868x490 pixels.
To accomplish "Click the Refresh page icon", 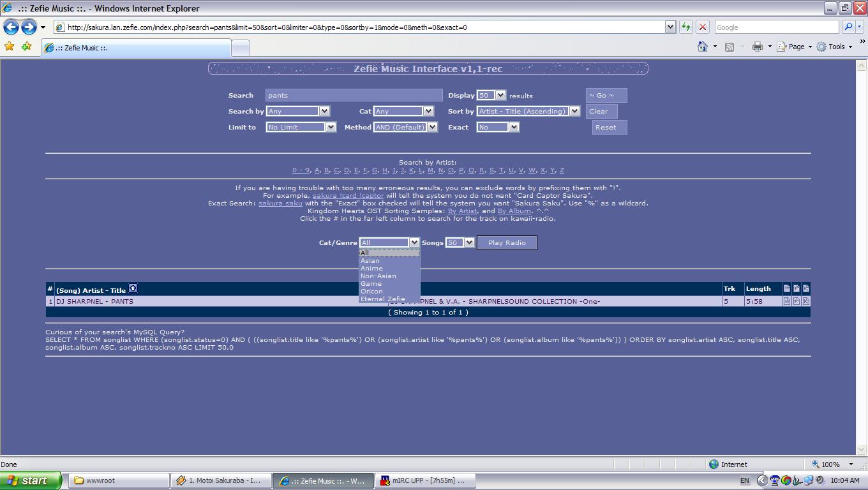I will [685, 27].
